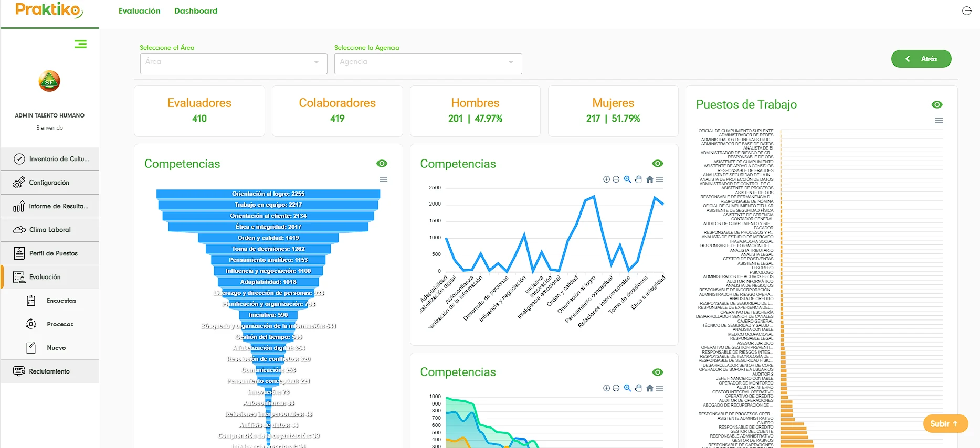
Task: Click the Área dropdown arrow
Action: (x=317, y=62)
